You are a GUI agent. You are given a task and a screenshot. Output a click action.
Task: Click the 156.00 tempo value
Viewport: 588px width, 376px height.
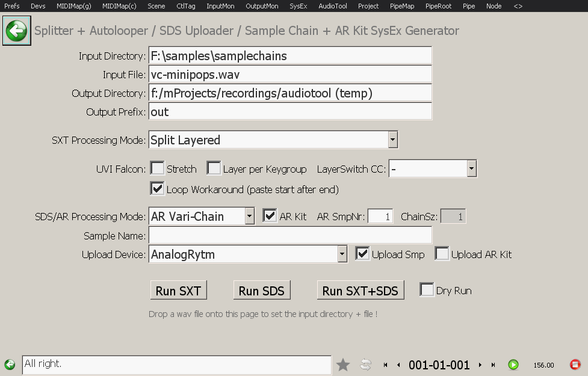coord(543,365)
